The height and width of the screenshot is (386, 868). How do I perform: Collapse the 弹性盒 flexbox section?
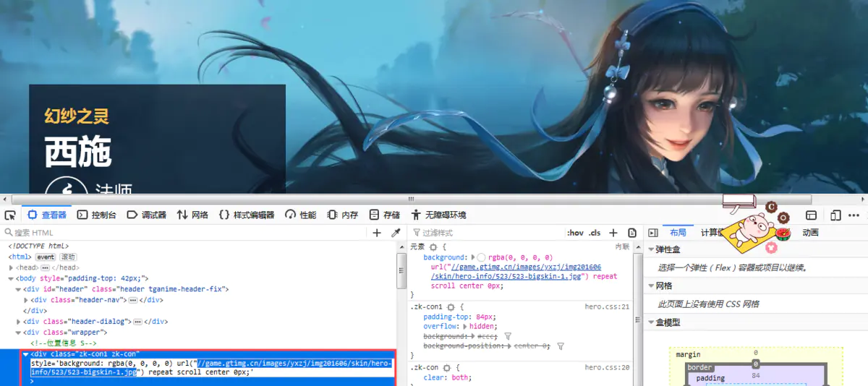(x=652, y=249)
